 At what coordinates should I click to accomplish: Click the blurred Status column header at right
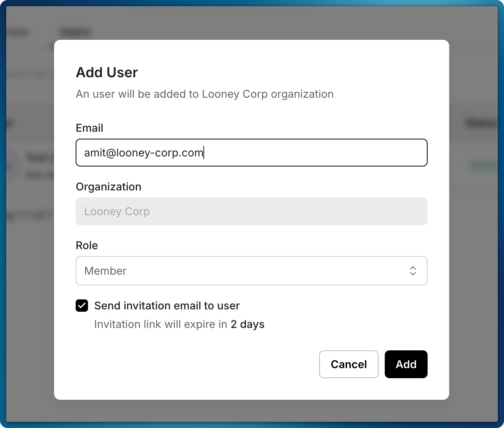480,123
